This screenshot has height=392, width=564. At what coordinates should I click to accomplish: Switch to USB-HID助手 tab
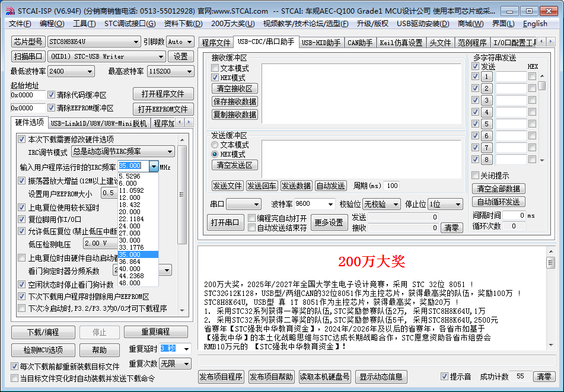321,43
